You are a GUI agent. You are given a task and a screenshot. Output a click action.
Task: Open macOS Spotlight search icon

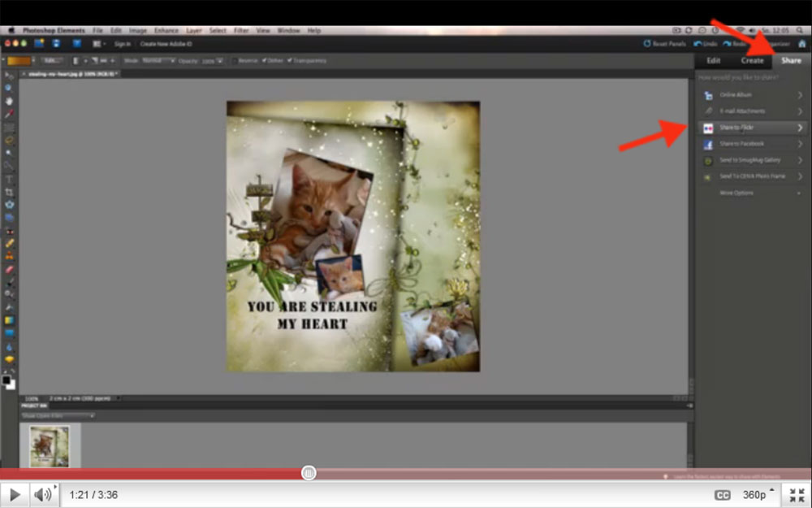(800, 31)
